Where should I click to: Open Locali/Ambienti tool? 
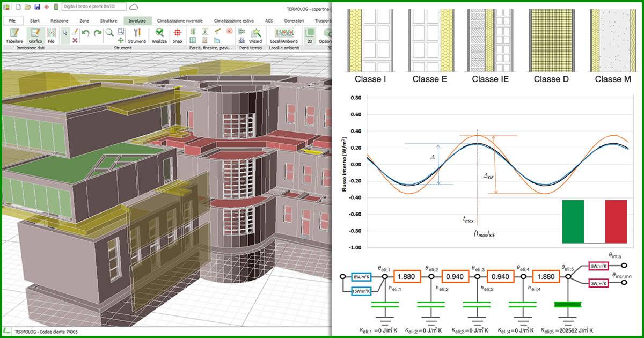pyautogui.click(x=283, y=35)
